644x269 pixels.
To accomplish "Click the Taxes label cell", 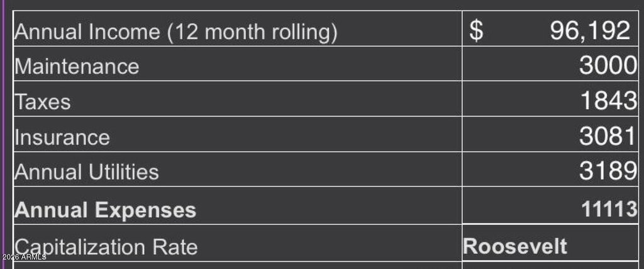I will tap(237, 99).
